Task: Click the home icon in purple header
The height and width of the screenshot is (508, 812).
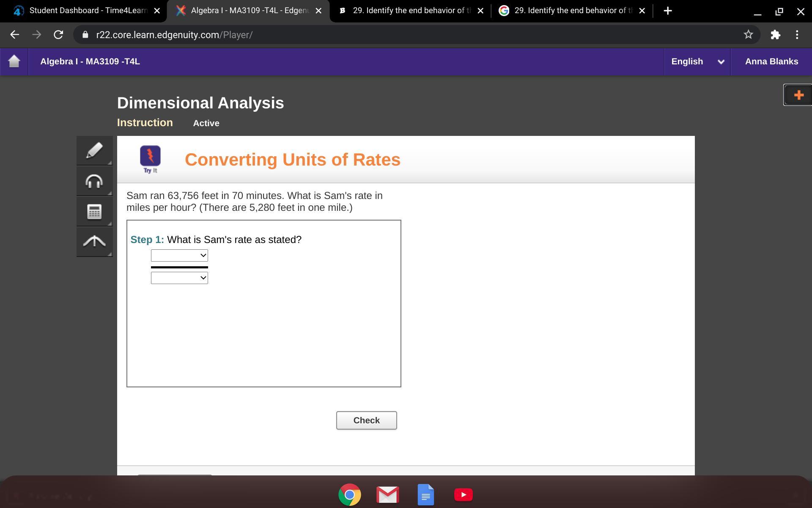Action: 14,61
